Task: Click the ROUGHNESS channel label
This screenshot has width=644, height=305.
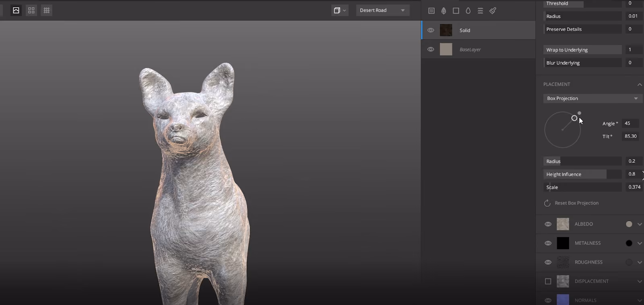Action: [x=588, y=262]
